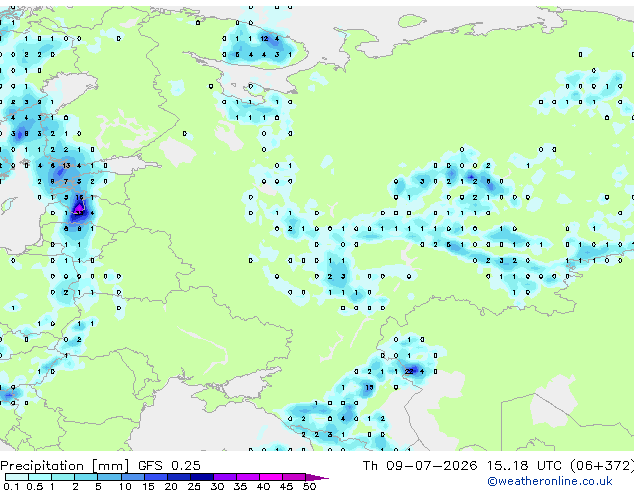Click the 'Precipitation [mm]' title text
This screenshot has height=490, width=634.
65,466
